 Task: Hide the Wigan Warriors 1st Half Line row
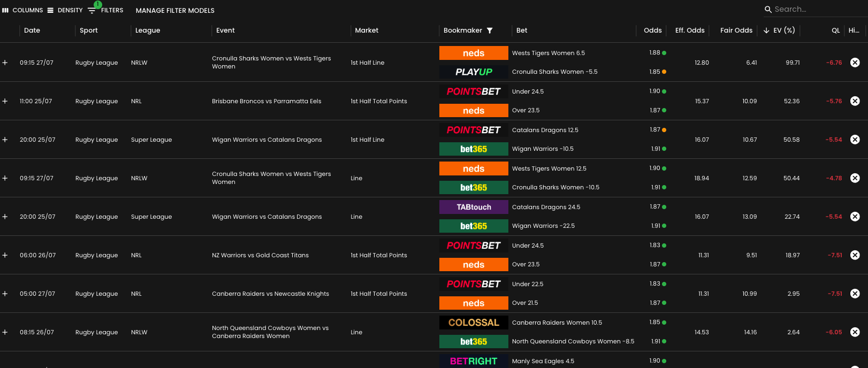(x=855, y=140)
